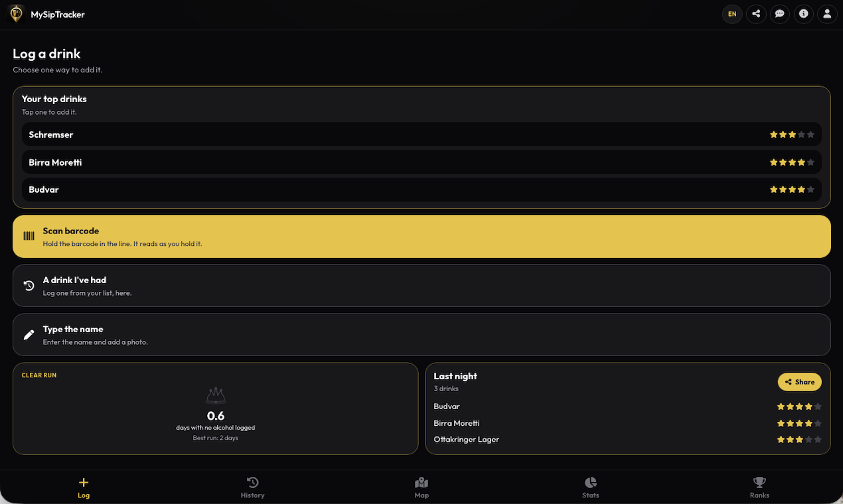
Task: Click the MySipTracker title text
Action: 58,15
